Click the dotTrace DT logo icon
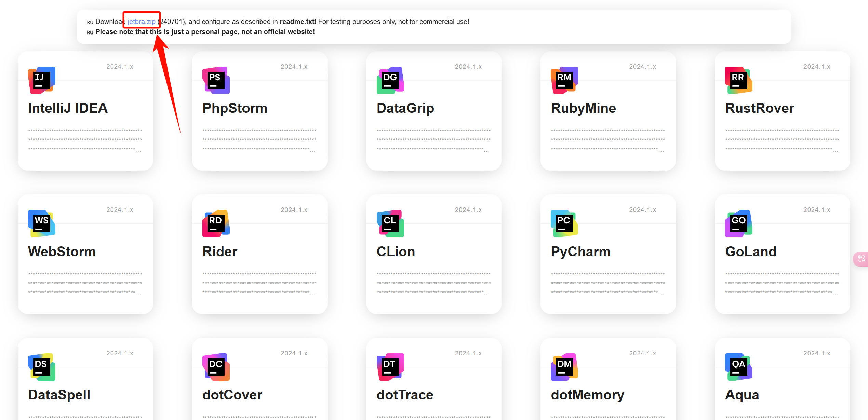 390,367
